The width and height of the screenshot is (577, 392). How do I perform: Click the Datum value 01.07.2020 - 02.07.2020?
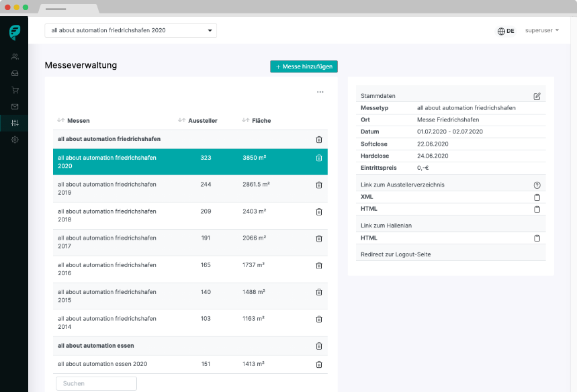[449, 132]
